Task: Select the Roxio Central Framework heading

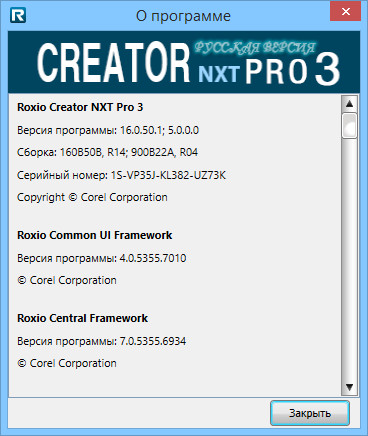Action: pos(82,318)
